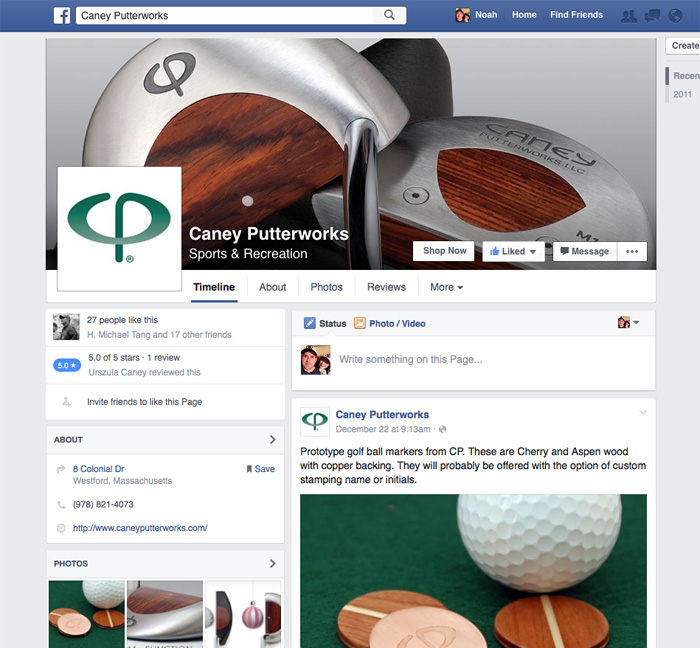Image resolution: width=700 pixels, height=648 pixels.
Task: Switch to the Photos tab
Action: point(326,287)
